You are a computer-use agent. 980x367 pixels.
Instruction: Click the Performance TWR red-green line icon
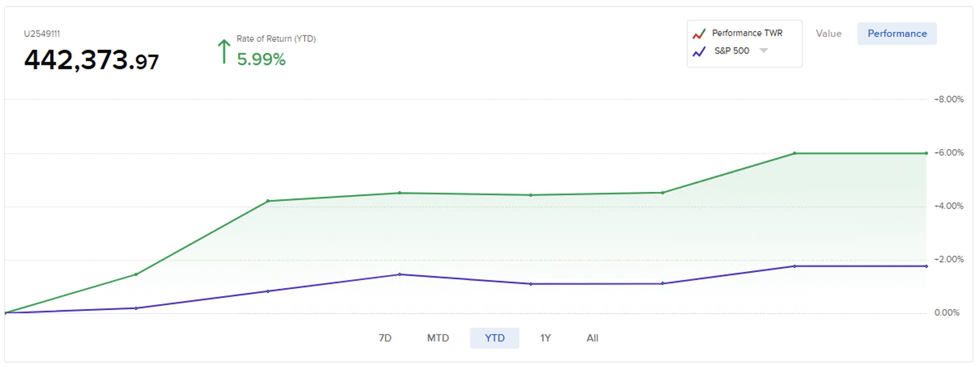click(x=699, y=34)
